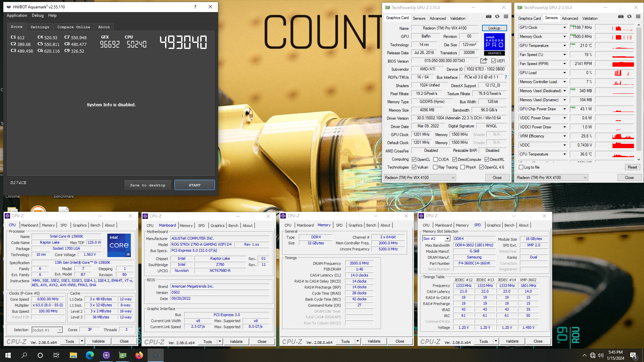
Task: Click Validate in CPU-Z Mainboard window
Action: coord(236,342)
